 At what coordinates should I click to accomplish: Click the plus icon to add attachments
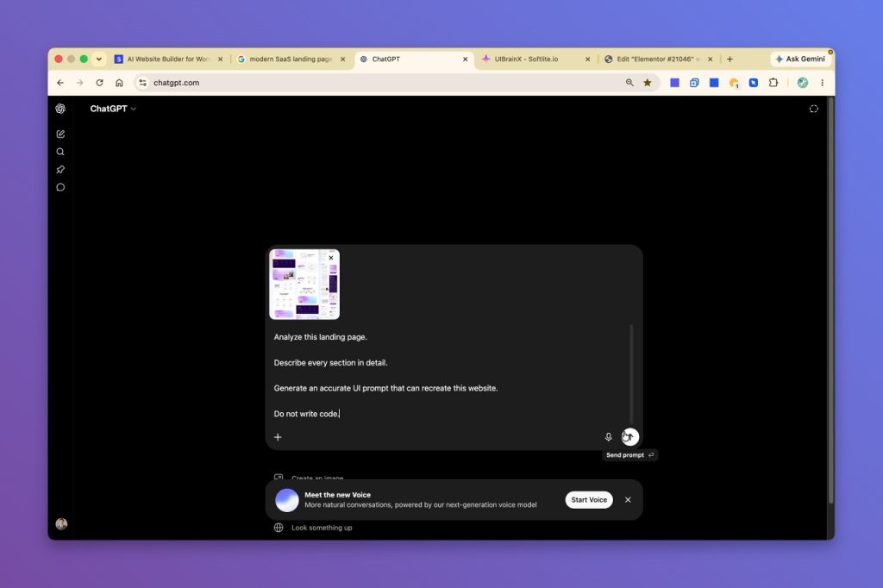[278, 437]
